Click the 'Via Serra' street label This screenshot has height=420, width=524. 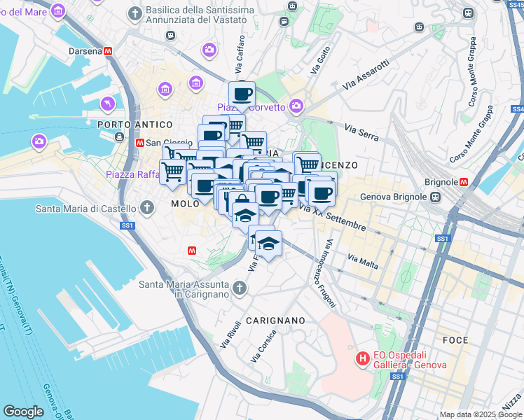(361, 132)
